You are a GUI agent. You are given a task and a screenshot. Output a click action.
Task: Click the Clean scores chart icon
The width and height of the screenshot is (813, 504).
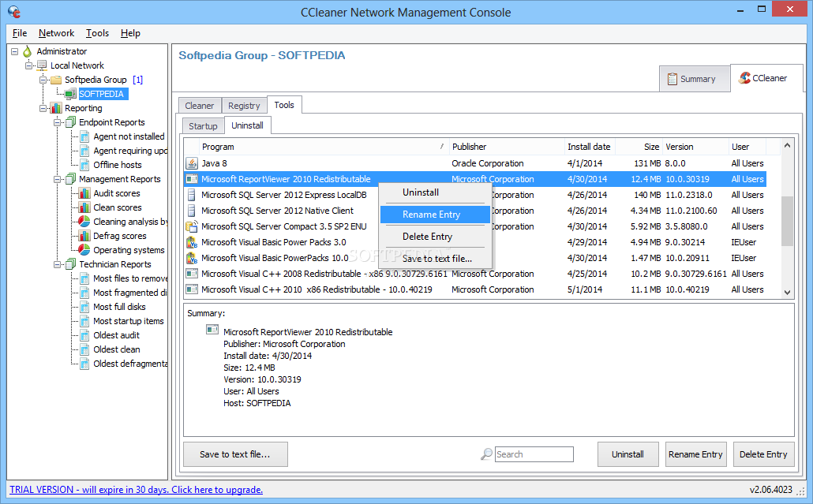(x=84, y=207)
